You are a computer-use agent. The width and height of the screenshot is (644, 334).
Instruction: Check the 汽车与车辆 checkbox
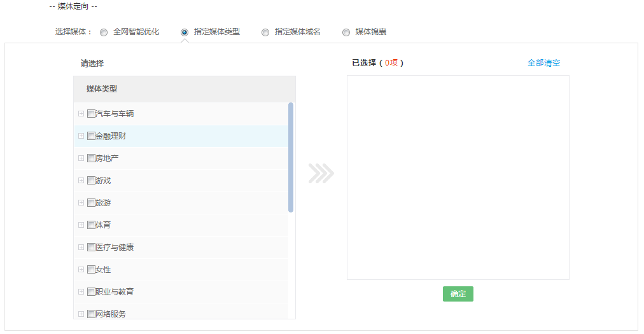click(91, 114)
